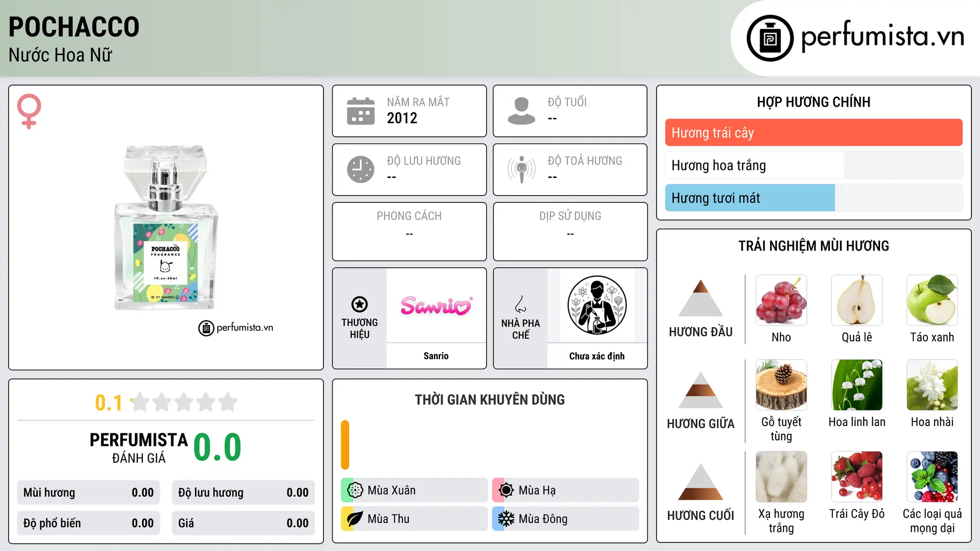Click the Hương hoa trắng accord bar

point(813,165)
